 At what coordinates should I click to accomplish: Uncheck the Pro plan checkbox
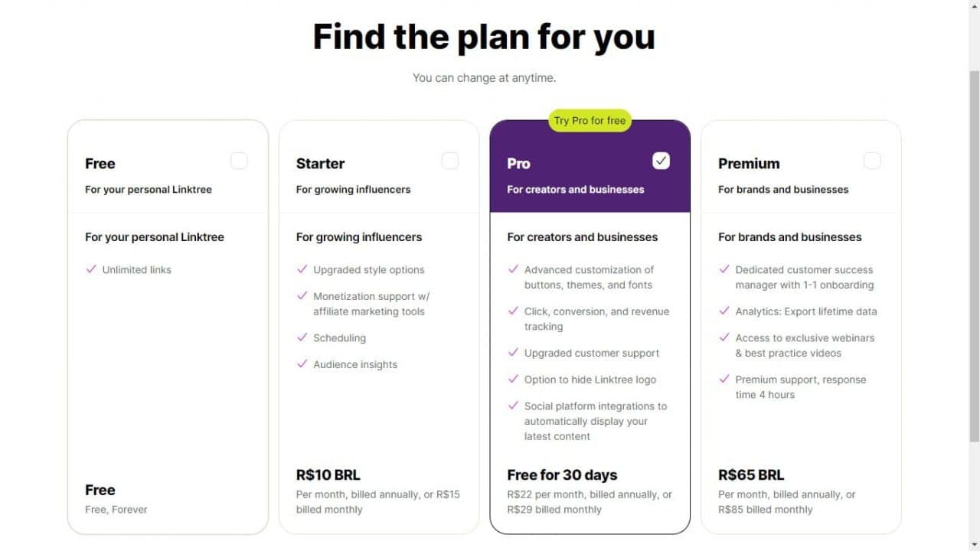(x=661, y=161)
